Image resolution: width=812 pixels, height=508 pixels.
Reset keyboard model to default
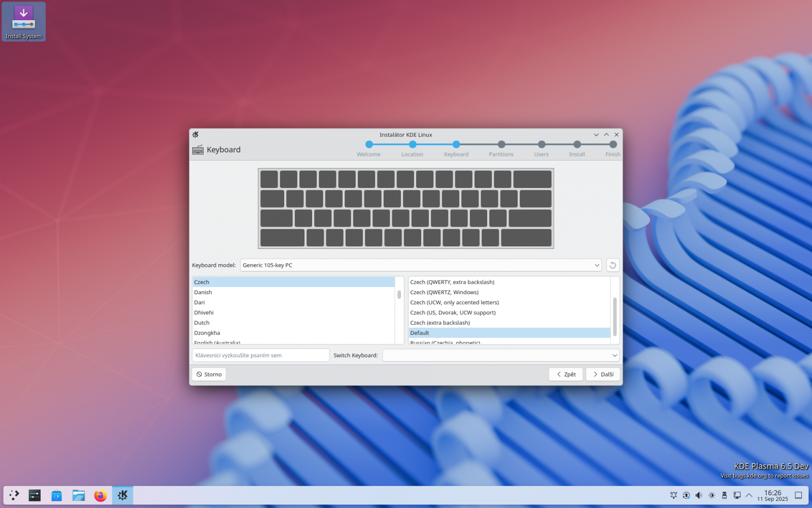click(613, 265)
